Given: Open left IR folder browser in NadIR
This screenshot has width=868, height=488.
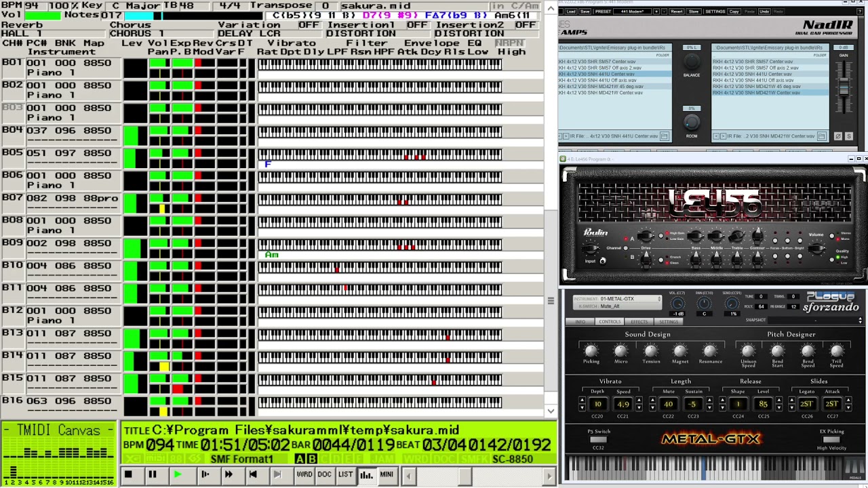Looking at the screenshot, I should pos(665,136).
